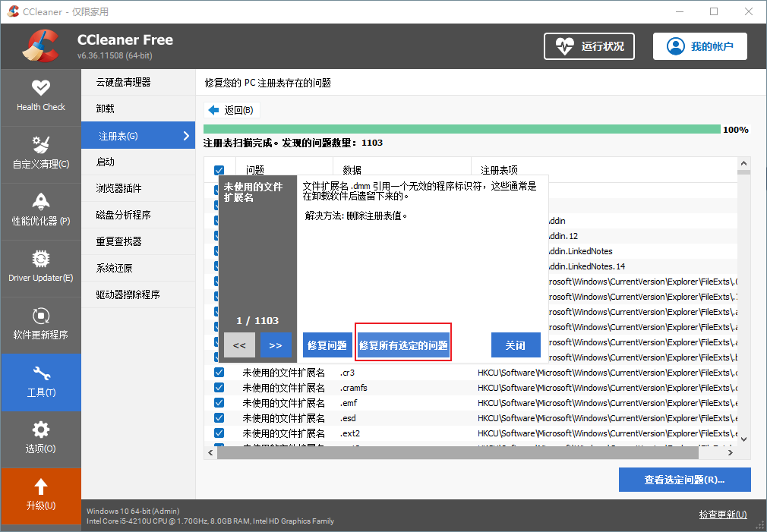Uncheck the .cramfs row checkbox

point(219,388)
